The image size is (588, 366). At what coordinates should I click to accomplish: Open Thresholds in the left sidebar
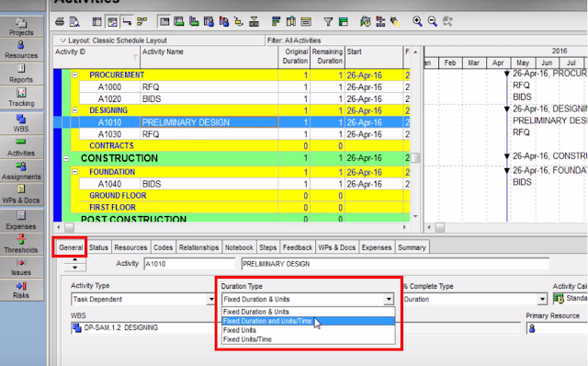coord(21,245)
